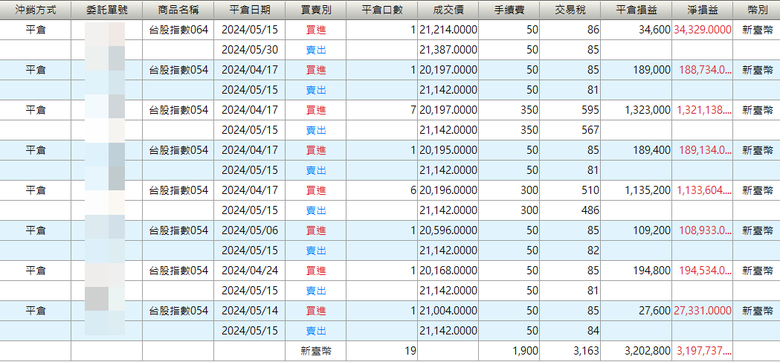Select the 商品名稱 column header
Screen dimensions: 780x362
click(x=178, y=9)
